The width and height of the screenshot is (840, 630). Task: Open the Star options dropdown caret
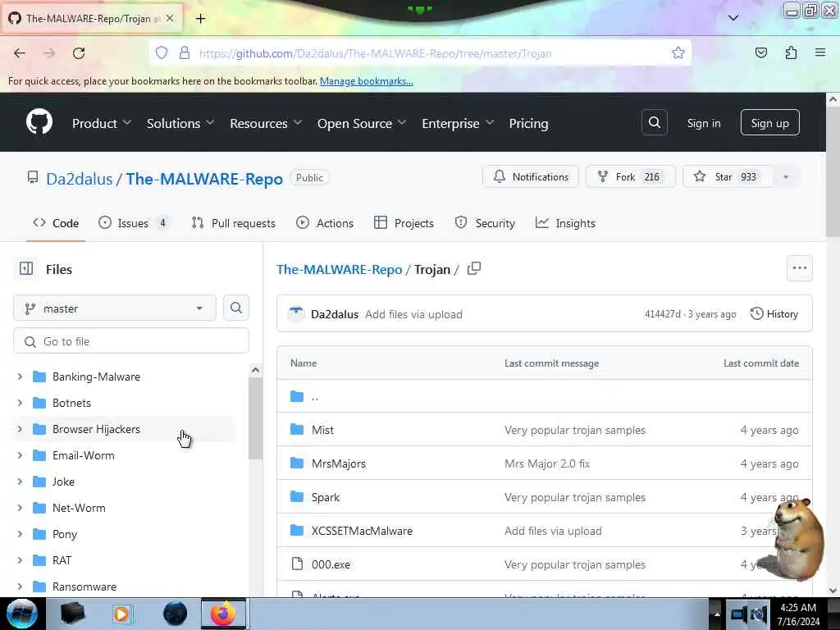(785, 177)
